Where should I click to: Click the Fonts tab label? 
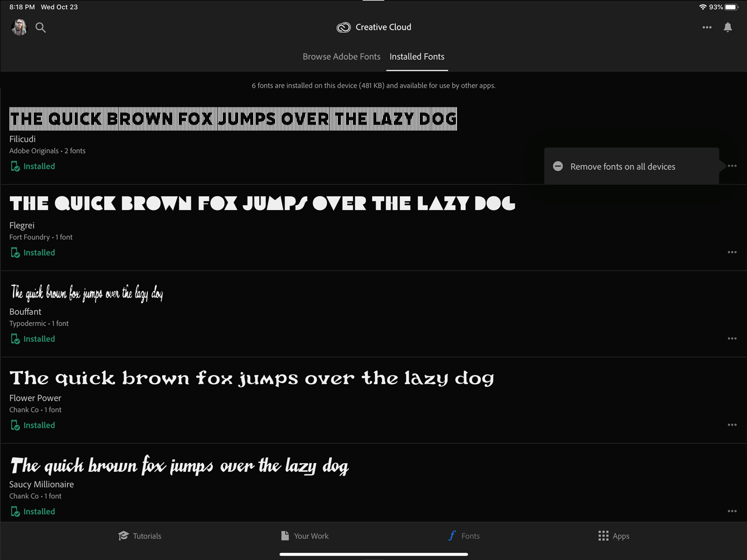point(470,536)
